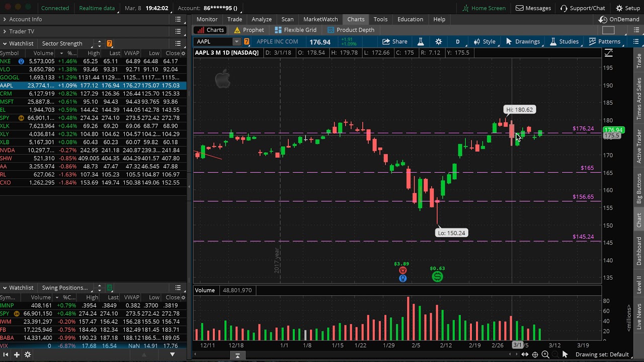Click the crosshair pan icon in chart footer

(x=535, y=354)
